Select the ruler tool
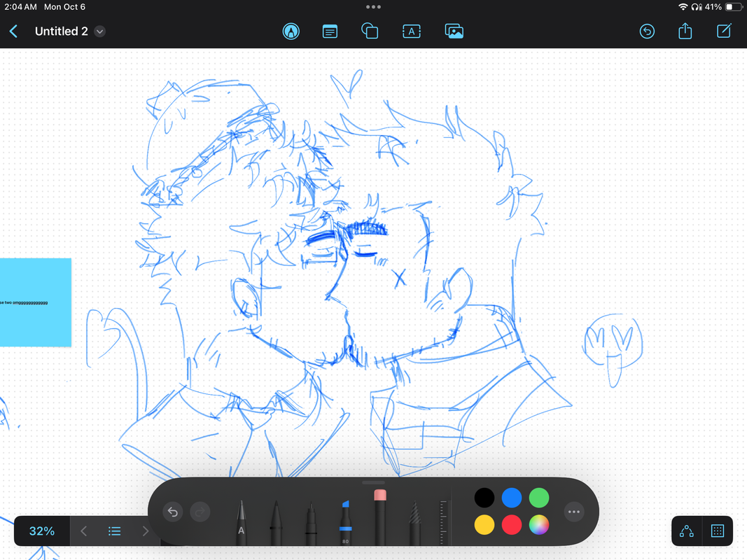 444,522
